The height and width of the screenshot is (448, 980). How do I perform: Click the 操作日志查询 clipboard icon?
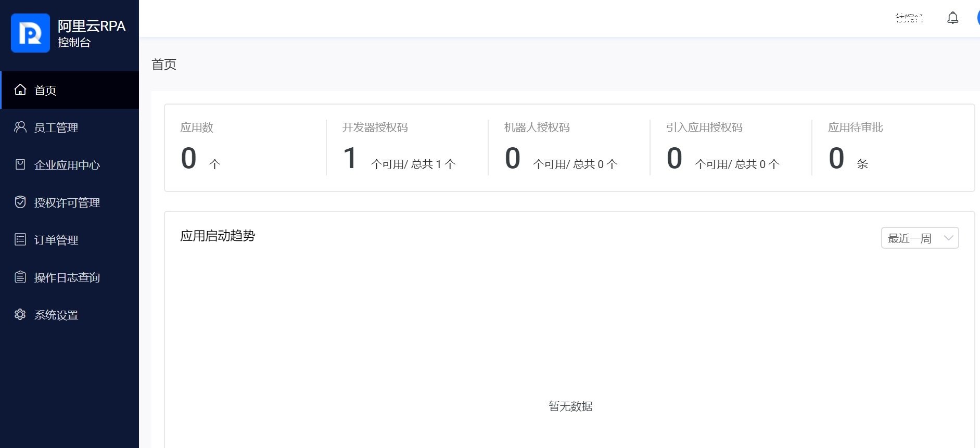coord(20,277)
